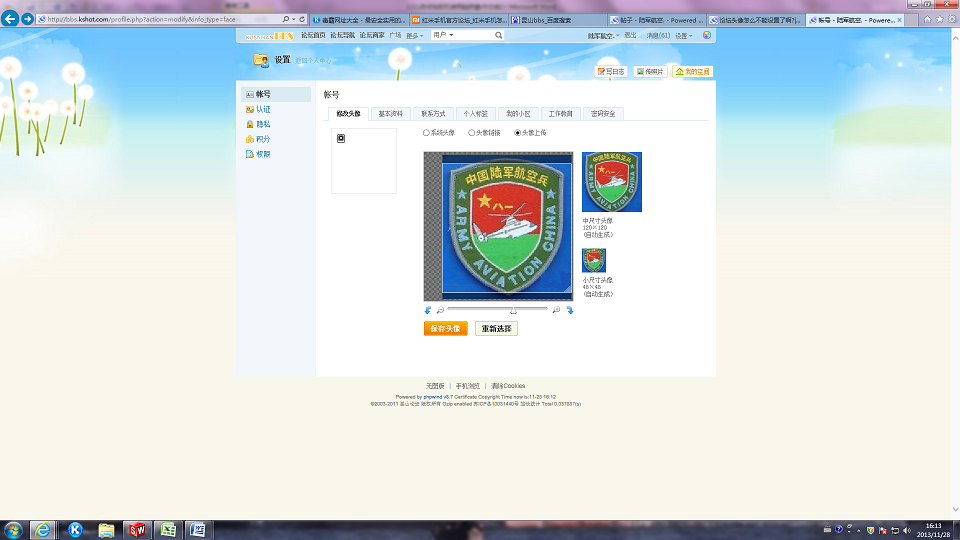960x540 pixels.
Task: Open the address bar search dropdown arrow
Action: click(x=293, y=20)
